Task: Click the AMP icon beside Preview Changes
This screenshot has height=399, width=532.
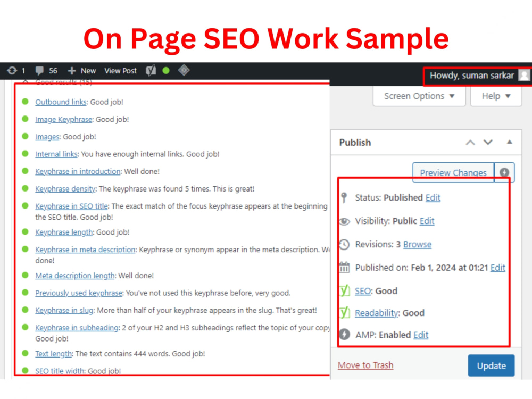Action: coord(504,172)
